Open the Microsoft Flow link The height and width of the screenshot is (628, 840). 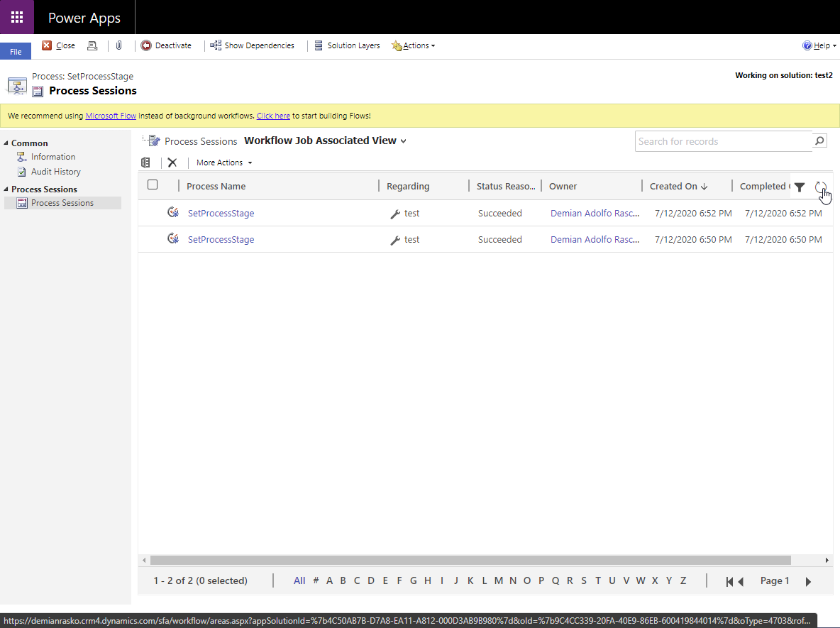(x=111, y=115)
